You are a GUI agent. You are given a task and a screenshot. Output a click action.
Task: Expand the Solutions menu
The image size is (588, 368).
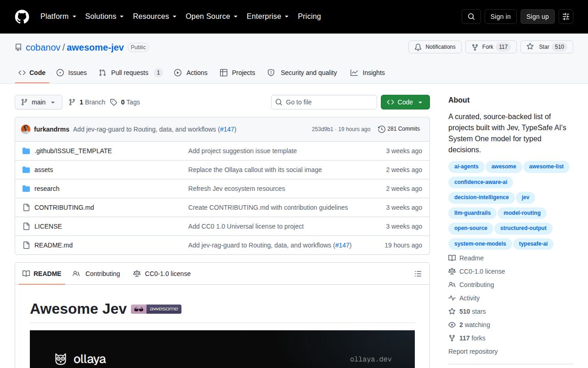click(104, 17)
